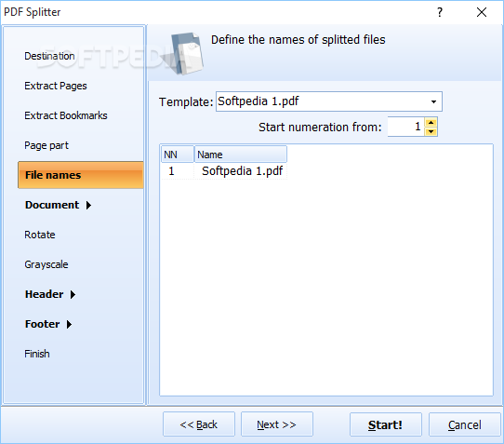Focus the Start numeration from field
The width and height of the screenshot is (504, 444).
(x=406, y=127)
